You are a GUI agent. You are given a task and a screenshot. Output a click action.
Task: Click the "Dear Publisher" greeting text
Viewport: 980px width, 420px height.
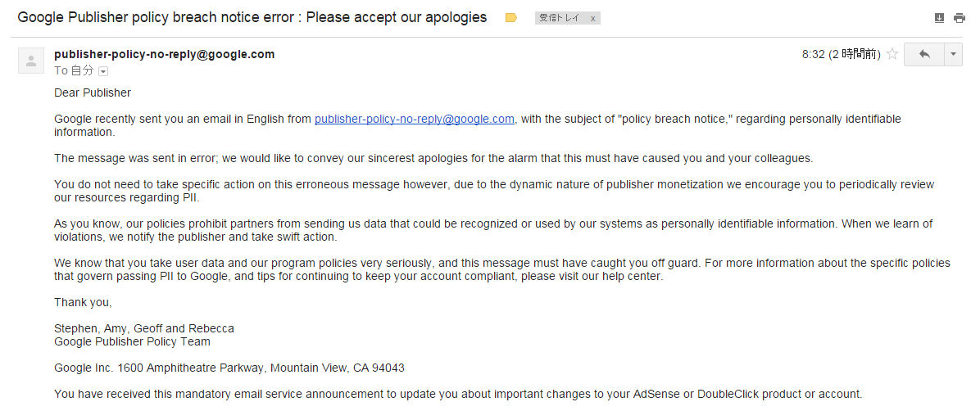pyautogui.click(x=93, y=93)
